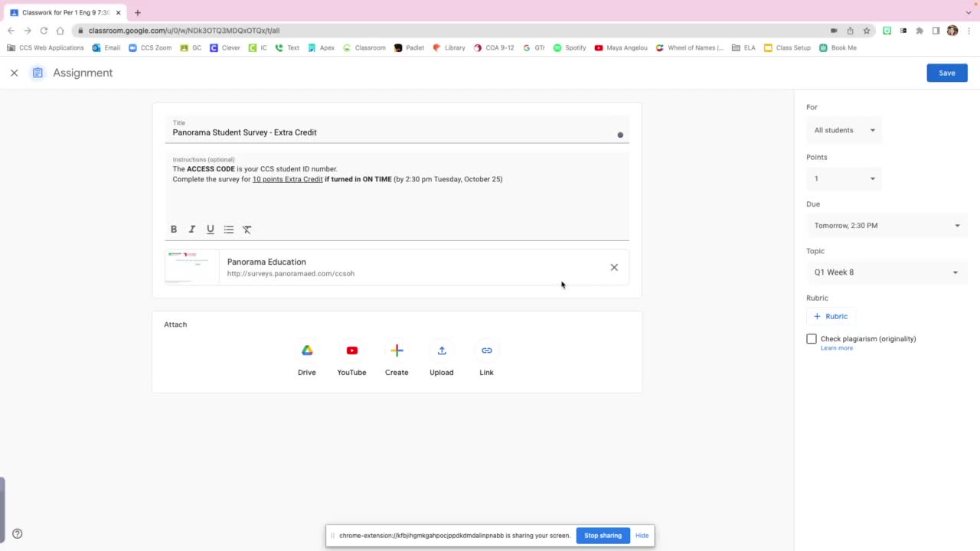The height and width of the screenshot is (551, 980).
Task: Open the All students dropdown
Action: [844, 130]
